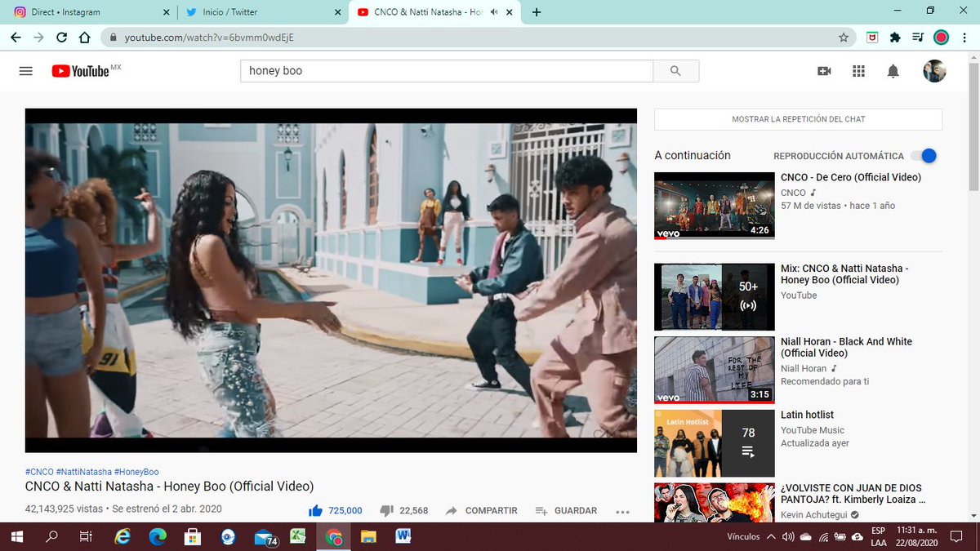Screen dimensions: 980x551
Task: Open the McAfee extension icon
Action: [x=872, y=38]
